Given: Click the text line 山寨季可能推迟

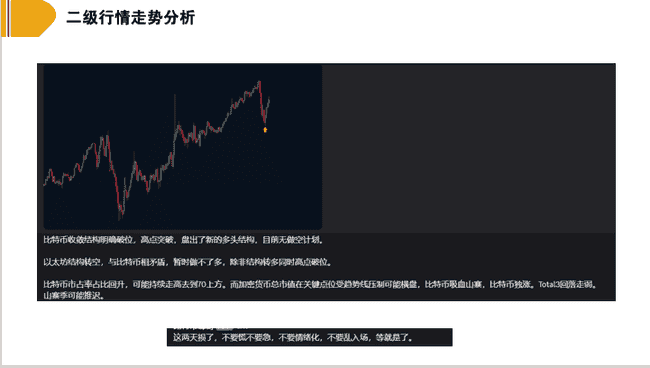Looking at the screenshot, I should tap(74, 296).
